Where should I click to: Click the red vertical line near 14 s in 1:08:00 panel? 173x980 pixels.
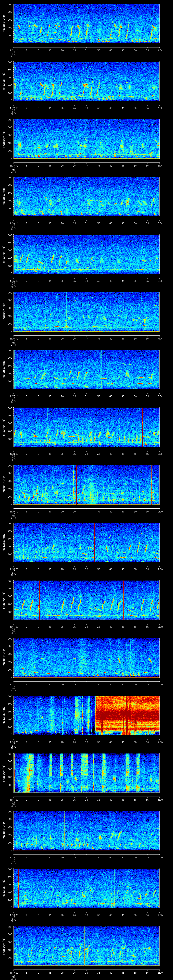point(48,427)
